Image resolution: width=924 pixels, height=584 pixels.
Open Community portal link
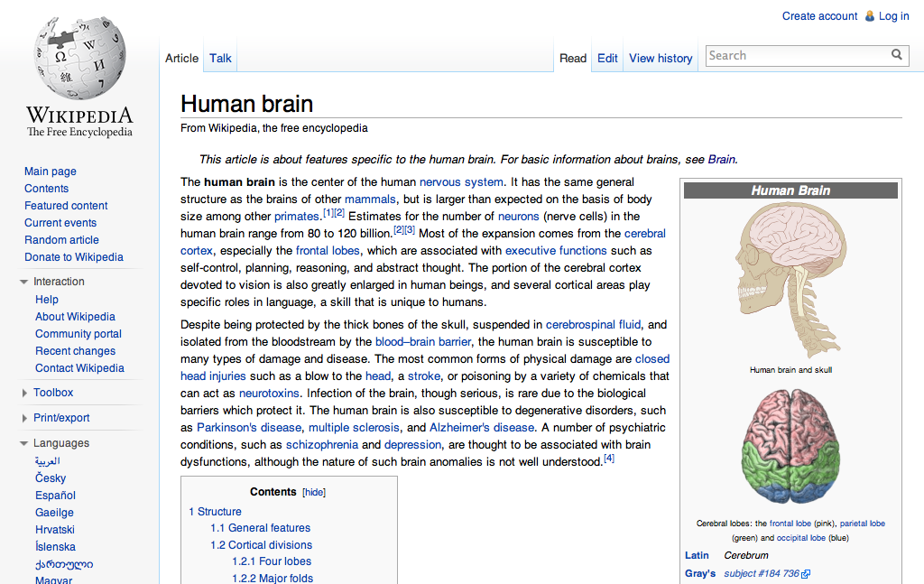click(x=79, y=334)
